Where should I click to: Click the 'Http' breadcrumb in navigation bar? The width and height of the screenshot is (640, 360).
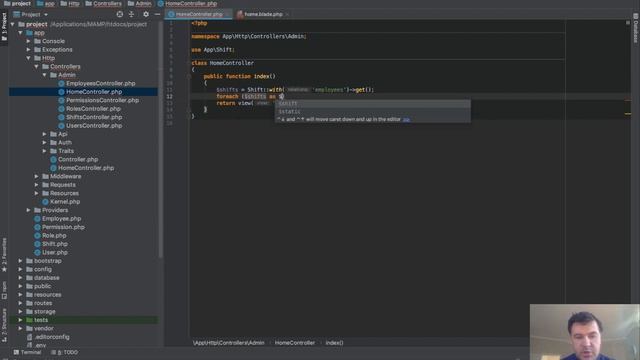[x=70, y=3]
